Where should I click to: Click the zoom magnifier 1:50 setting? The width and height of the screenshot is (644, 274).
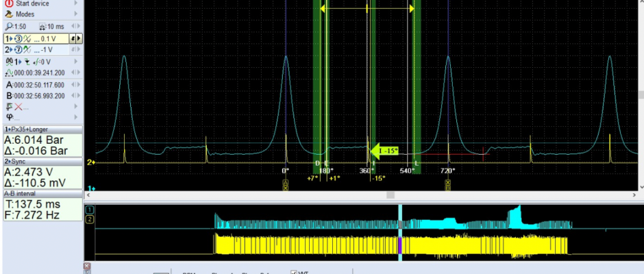(x=18, y=26)
